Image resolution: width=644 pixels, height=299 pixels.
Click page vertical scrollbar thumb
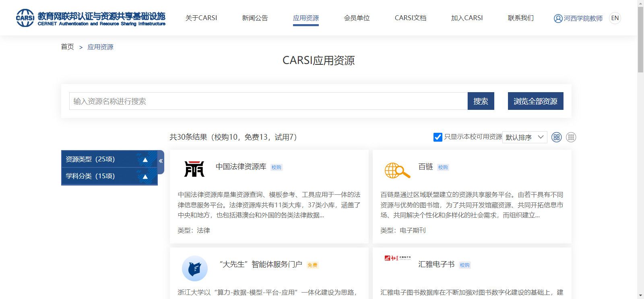point(640,39)
